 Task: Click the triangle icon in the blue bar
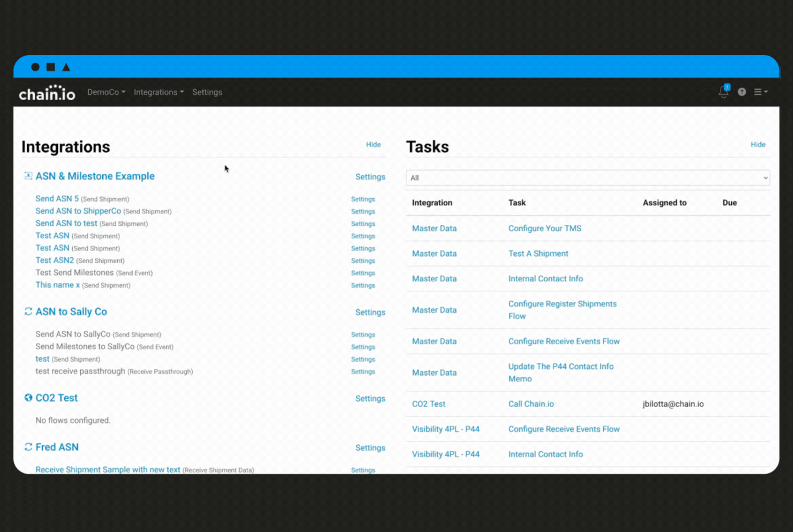click(66, 67)
